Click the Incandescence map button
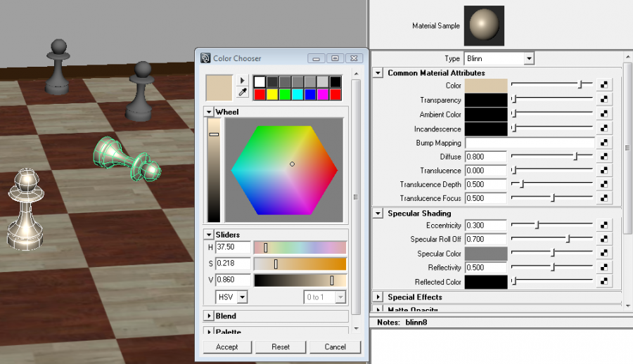 tap(604, 129)
